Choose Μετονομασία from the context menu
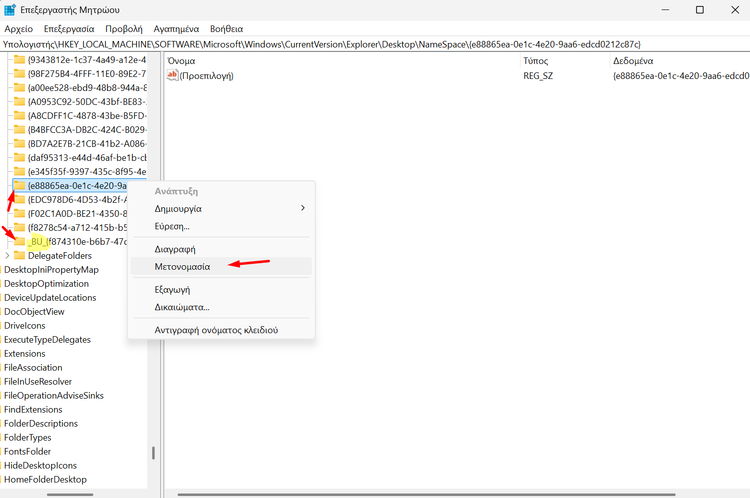750x498 pixels. 182,267
